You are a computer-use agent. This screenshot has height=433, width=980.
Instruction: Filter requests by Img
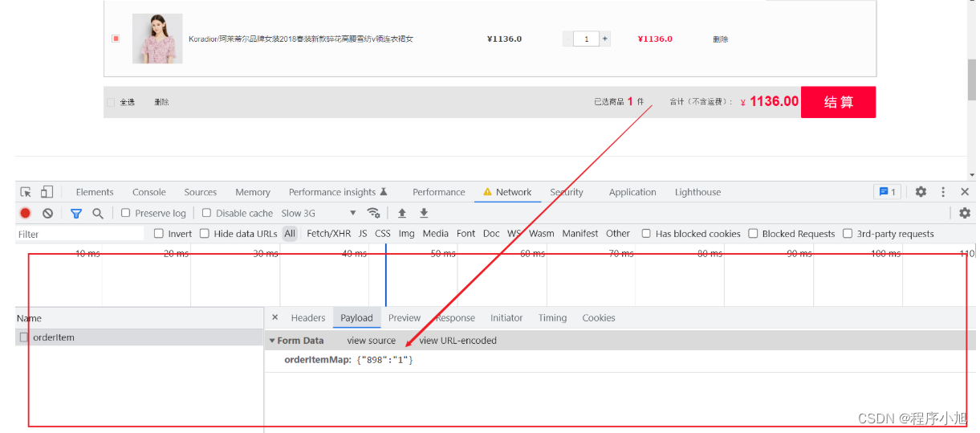407,234
